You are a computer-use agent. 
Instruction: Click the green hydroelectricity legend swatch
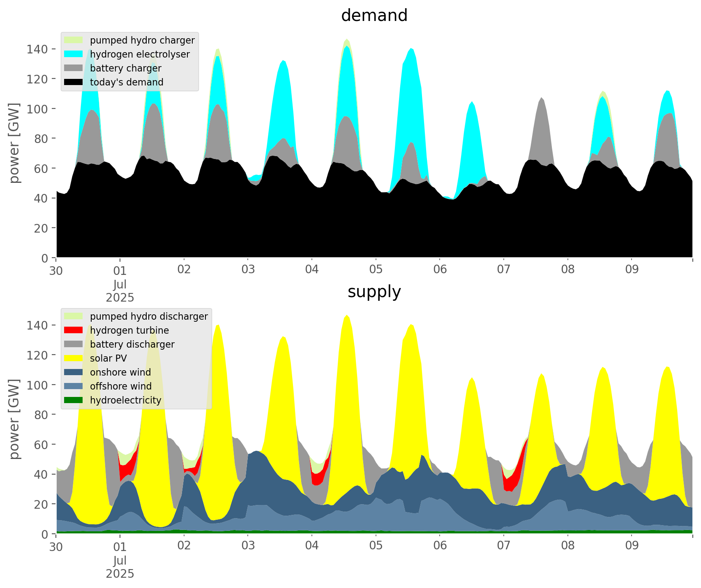coord(74,400)
